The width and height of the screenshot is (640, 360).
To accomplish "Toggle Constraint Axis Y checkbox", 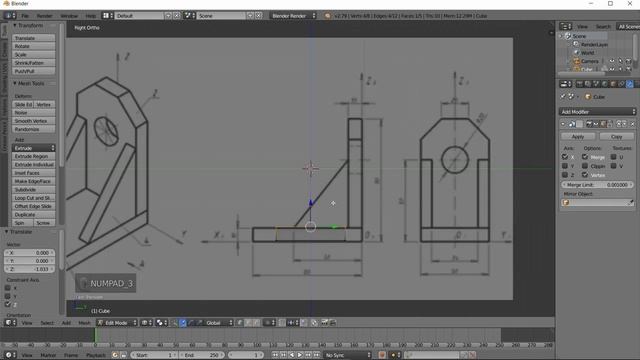I will coord(8,296).
